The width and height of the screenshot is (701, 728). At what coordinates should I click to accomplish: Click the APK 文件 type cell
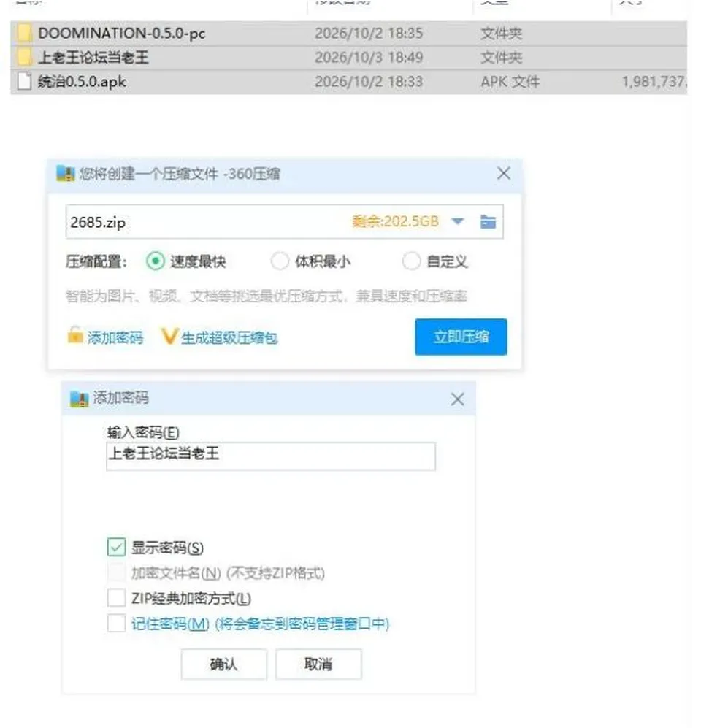point(510,82)
